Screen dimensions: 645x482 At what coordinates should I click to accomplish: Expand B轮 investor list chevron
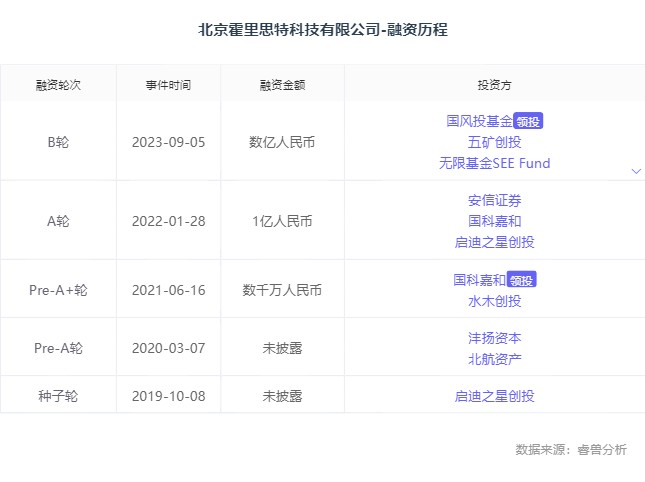pos(636,171)
